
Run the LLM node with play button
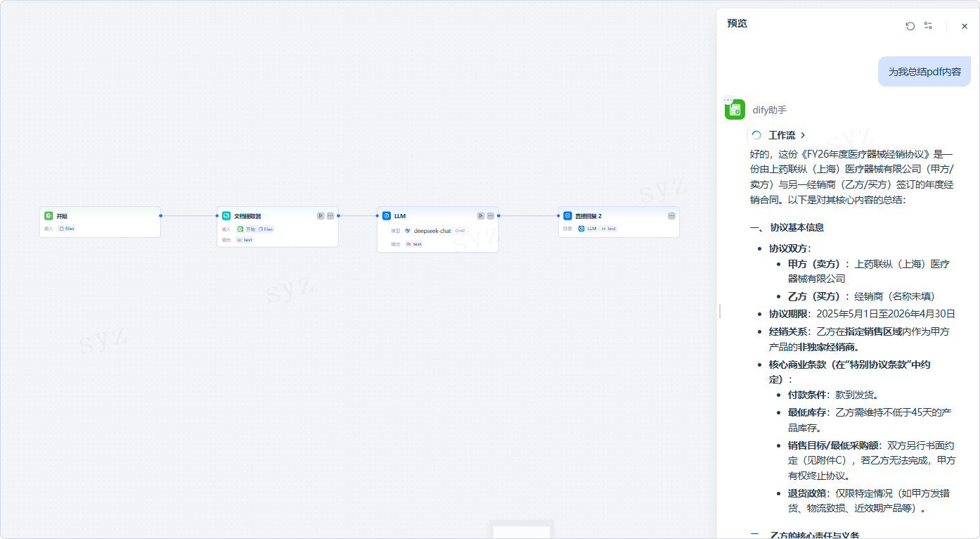(480, 216)
